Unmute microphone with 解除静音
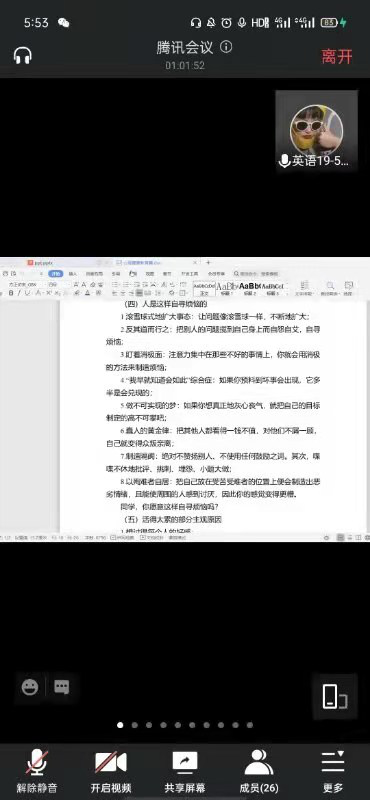 tap(37, 771)
